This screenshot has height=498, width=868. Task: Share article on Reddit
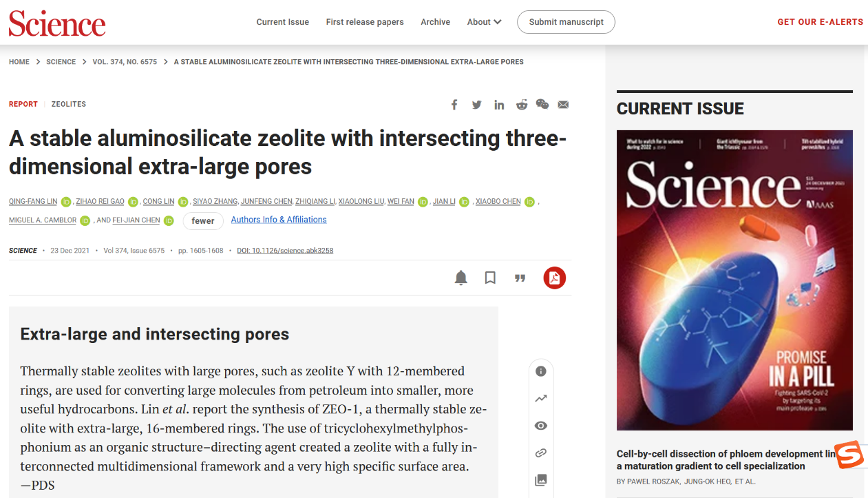click(x=522, y=105)
